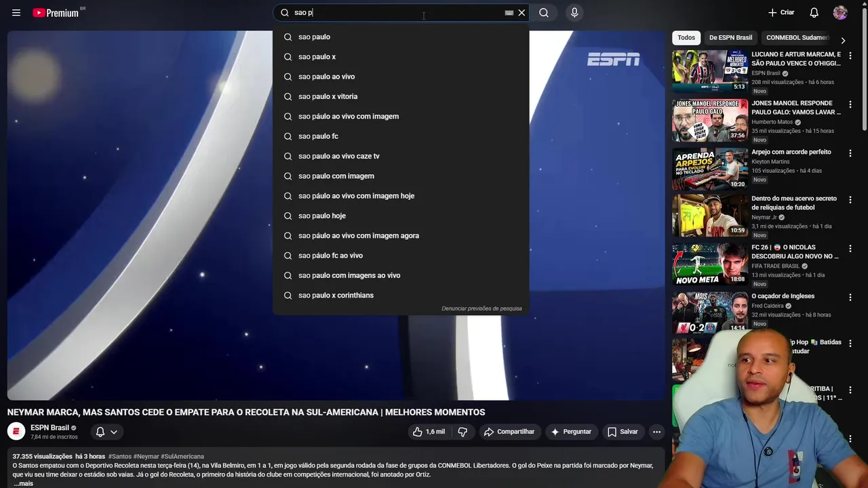
Task: Open the notifications bell
Action: (814, 12)
